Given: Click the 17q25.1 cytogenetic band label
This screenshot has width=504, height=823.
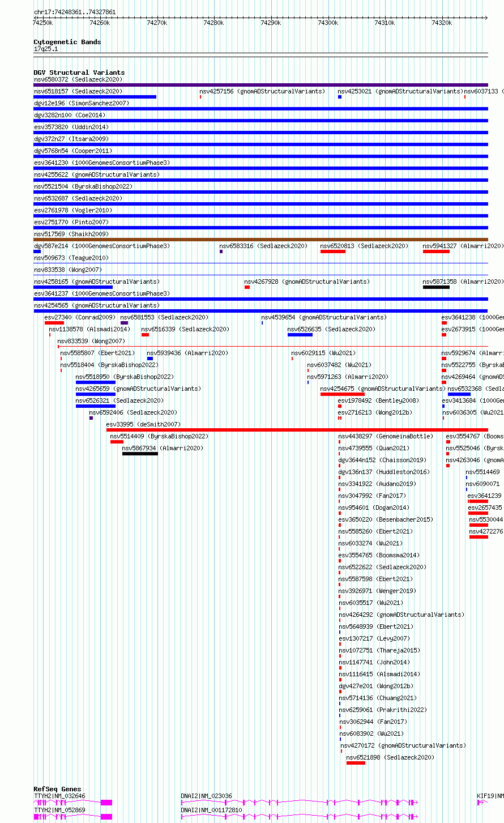Looking at the screenshot, I should coord(46,49).
